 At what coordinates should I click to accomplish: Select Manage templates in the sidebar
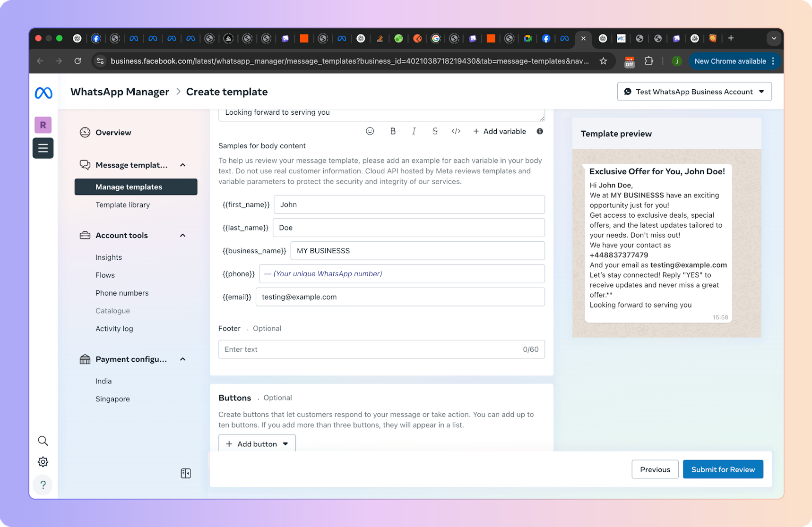136,187
